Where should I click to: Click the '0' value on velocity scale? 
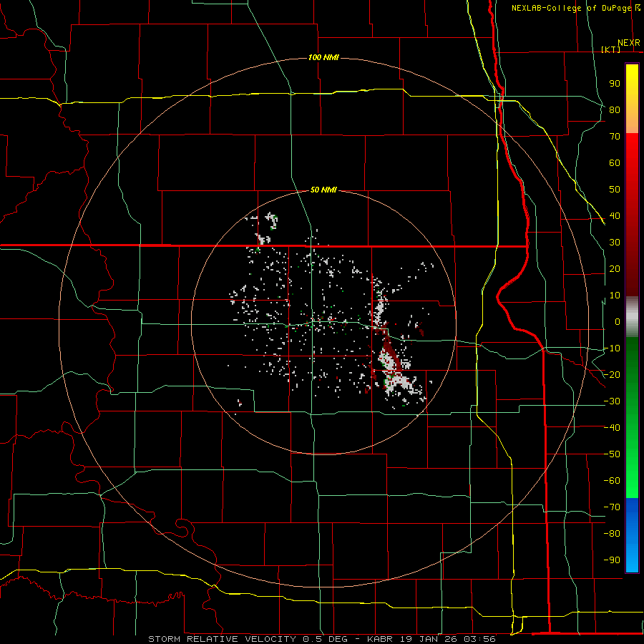(618, 321)
